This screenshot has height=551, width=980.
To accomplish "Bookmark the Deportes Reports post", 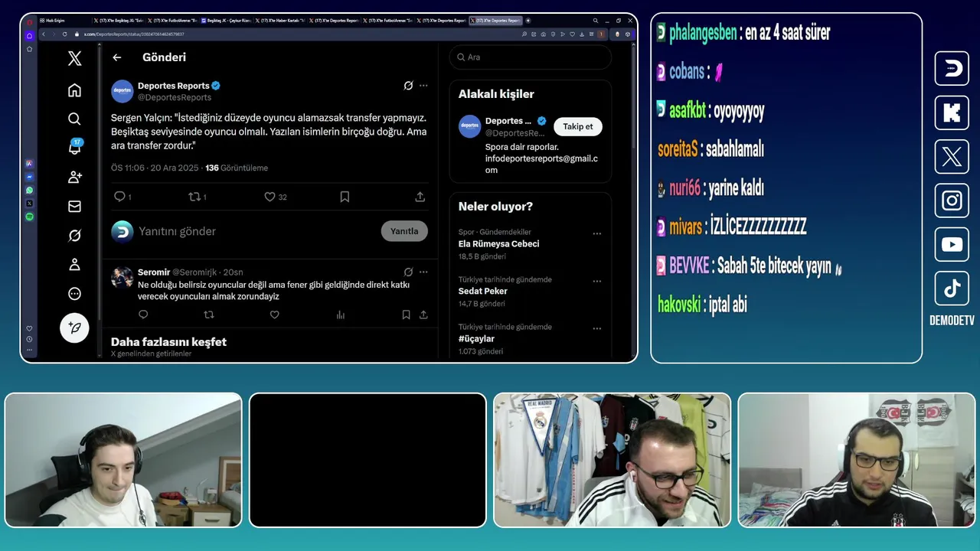I will (345, 197).
